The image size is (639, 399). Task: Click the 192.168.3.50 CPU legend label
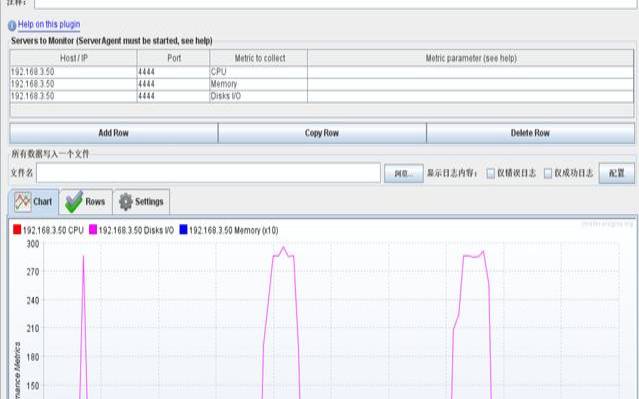coord(53,230)
